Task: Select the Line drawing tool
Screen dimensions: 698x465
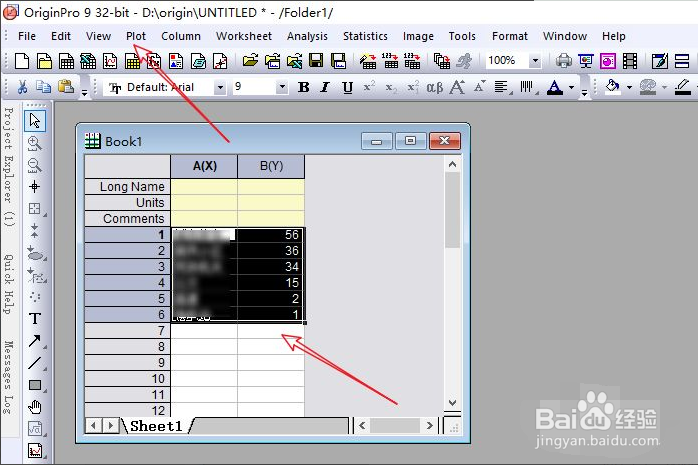Action: tap(35, 363)
